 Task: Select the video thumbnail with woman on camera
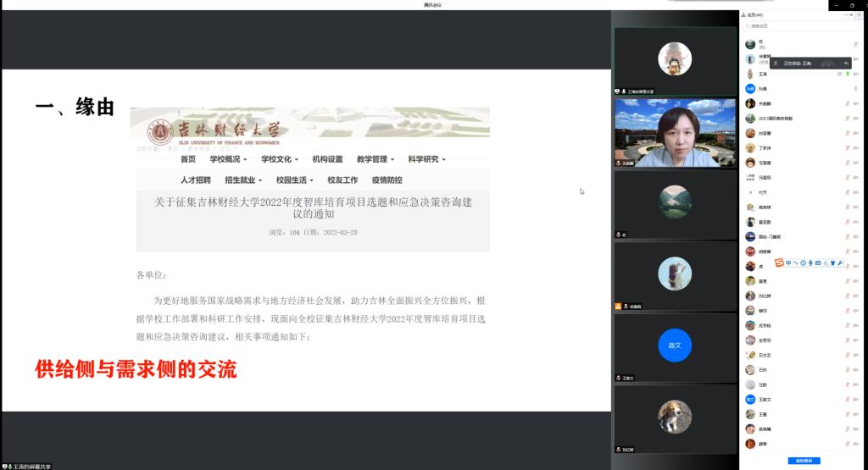pos(675,134)
